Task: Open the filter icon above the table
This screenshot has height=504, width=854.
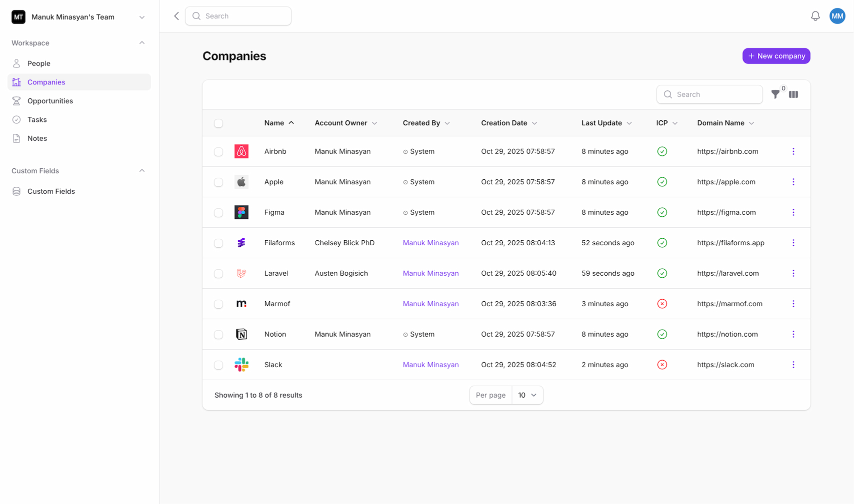Action: tap(776, 94)
